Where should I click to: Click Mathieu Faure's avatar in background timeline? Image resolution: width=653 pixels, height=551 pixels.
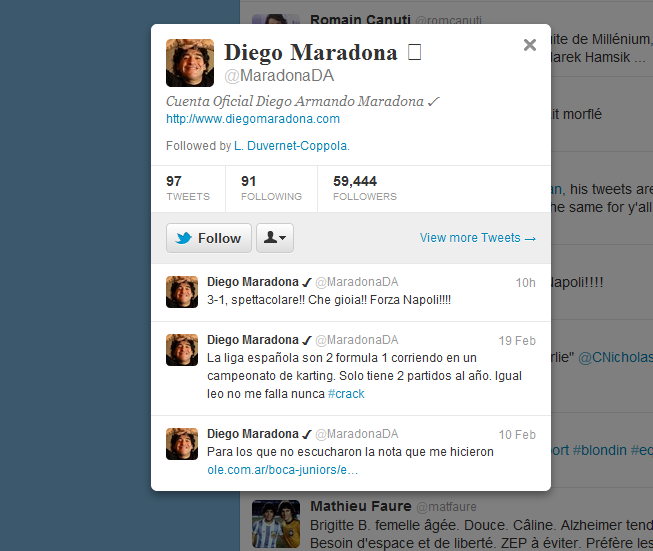tap(275, 523)
